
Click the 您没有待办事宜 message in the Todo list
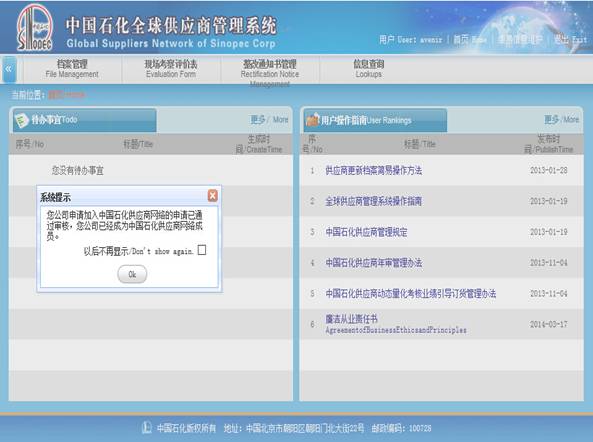(78, 171)
